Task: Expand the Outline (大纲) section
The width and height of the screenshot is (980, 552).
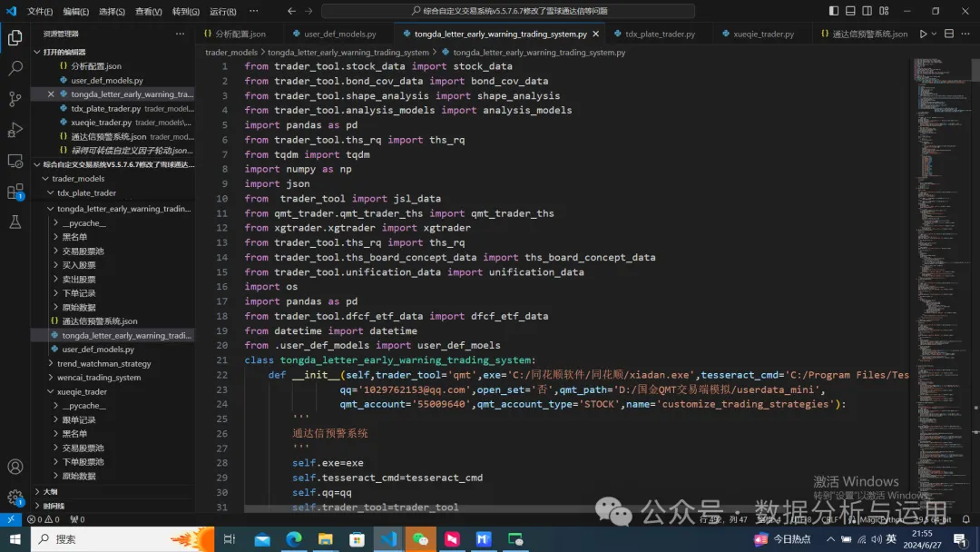Action: (x=37, y=492)
